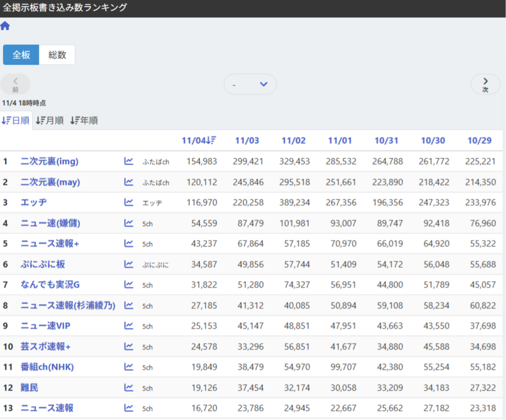Select the 年順 sort tab
506x420 pixels.
84,121
